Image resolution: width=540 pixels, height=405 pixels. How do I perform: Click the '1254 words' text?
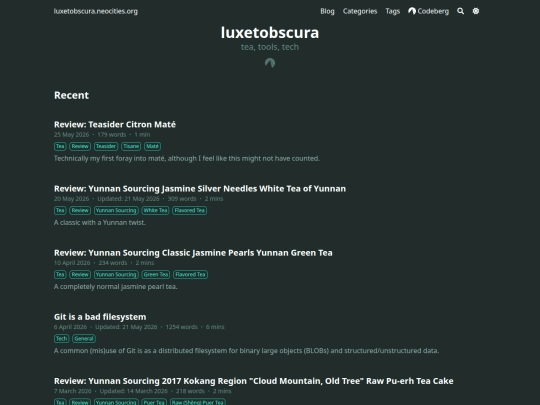[x=181, y=327]
